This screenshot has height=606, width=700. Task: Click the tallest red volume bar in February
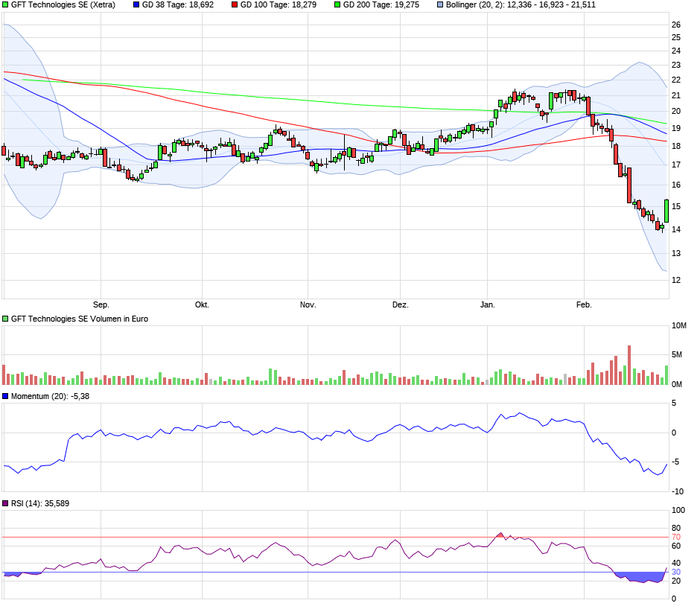629,365
